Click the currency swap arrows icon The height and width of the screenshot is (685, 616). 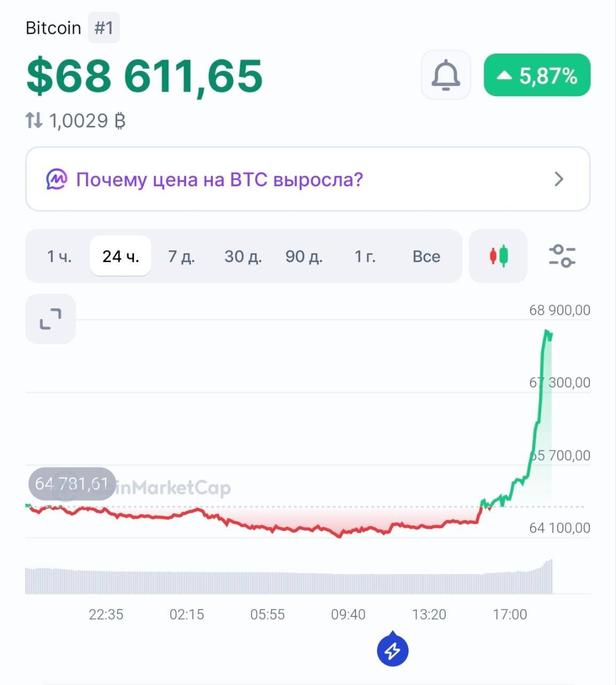pyautogui.click(x=34, y=120)
